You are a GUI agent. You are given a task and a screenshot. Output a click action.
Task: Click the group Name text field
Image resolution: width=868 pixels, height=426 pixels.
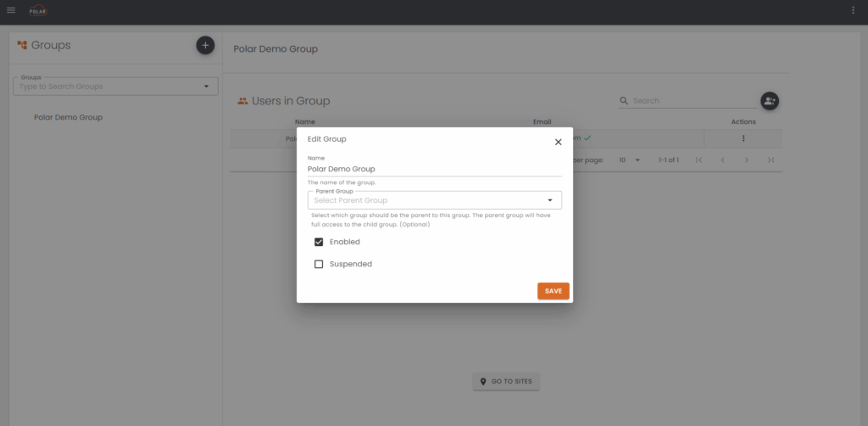pyautogui.click(x=434, y=169)
